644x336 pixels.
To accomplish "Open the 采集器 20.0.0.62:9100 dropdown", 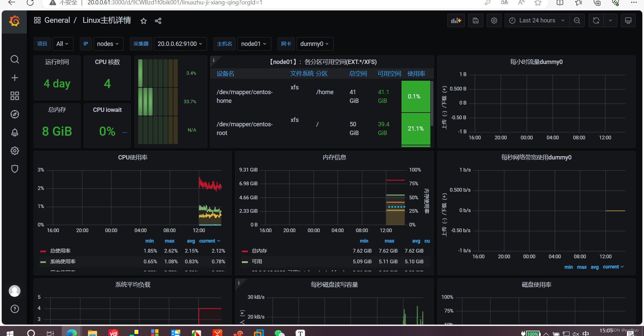I will [x=180, y=44].
